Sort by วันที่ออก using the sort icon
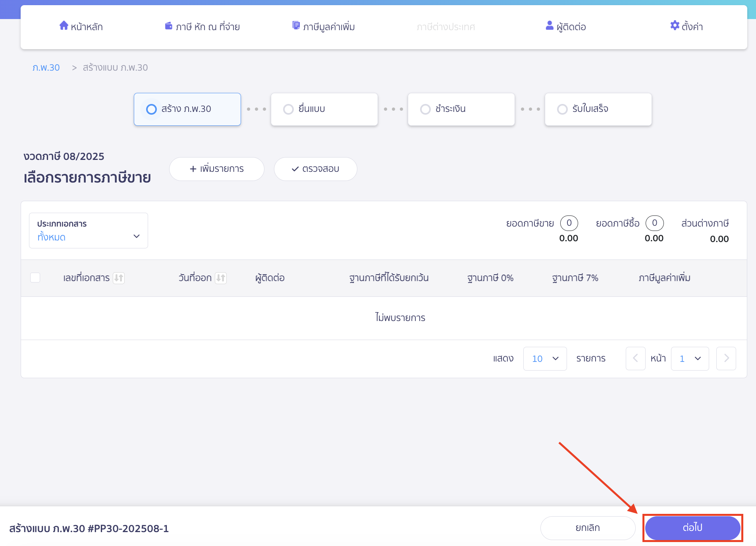 coord(221,278)
